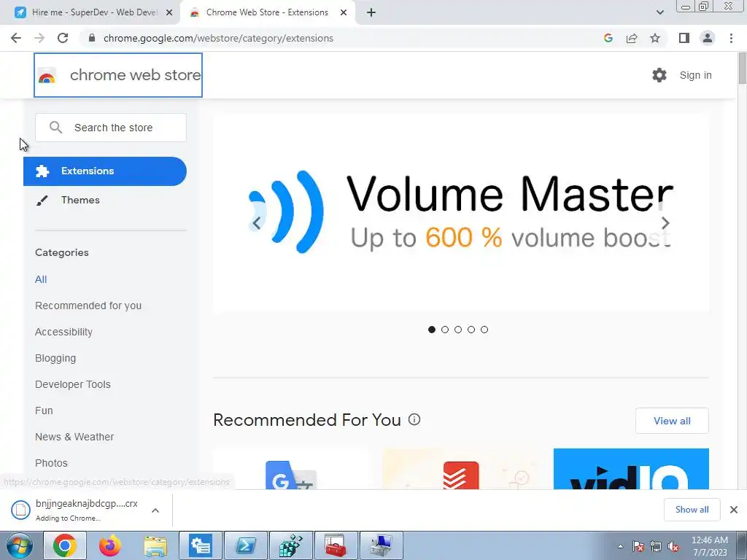Select the Extensions section

coord(105,171)
